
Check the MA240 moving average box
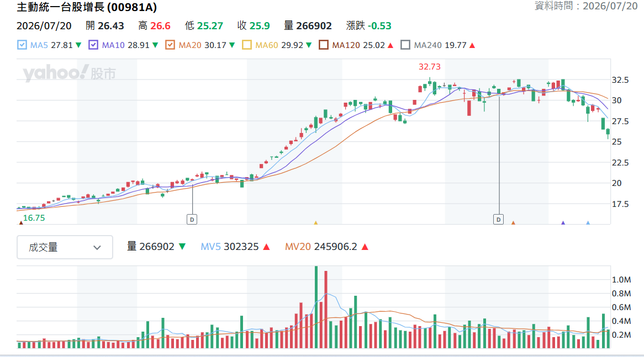tap(405, 45)
